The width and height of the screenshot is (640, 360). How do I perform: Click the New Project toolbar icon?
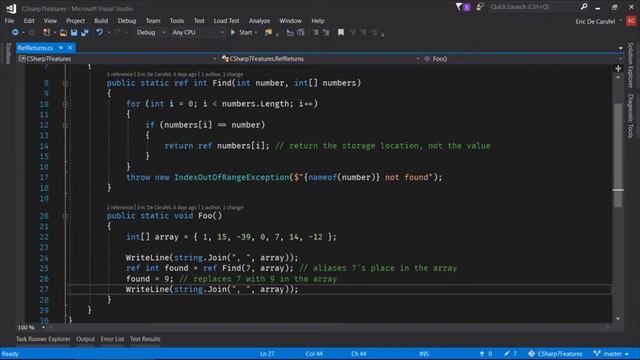click(47, 32)
